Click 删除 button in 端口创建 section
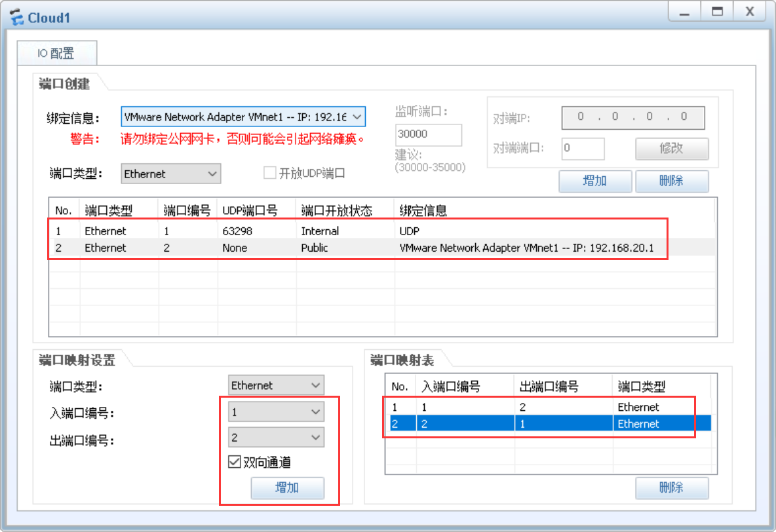The image size is (776, 532). tap(672, 181)
